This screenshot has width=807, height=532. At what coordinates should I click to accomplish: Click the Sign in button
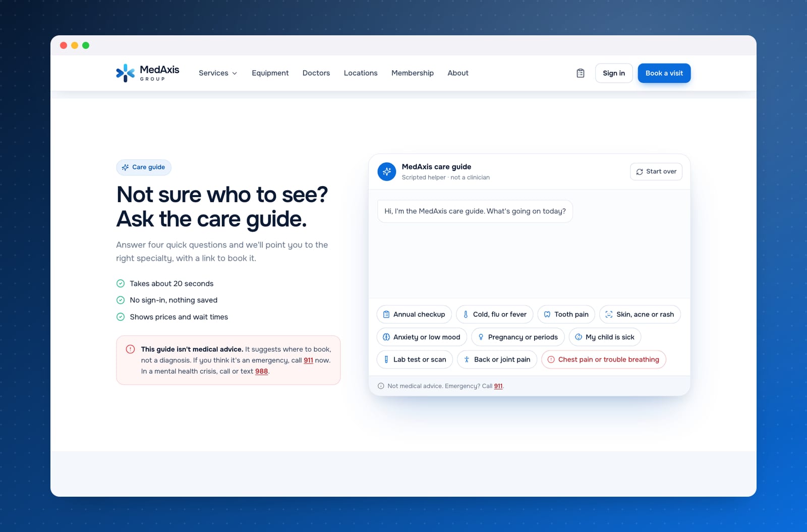(614, 73)
